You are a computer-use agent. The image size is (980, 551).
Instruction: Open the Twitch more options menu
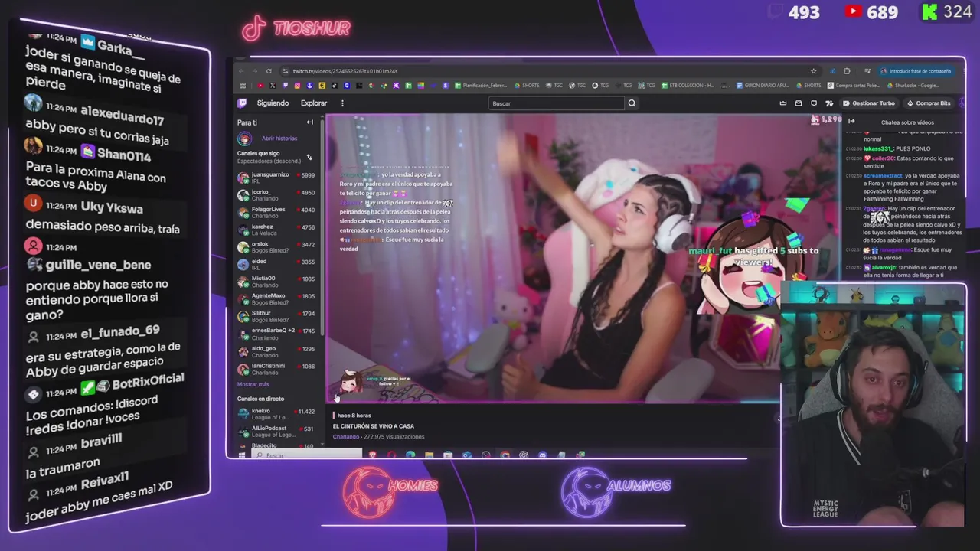pyautogui.click(x=342, y=103)
